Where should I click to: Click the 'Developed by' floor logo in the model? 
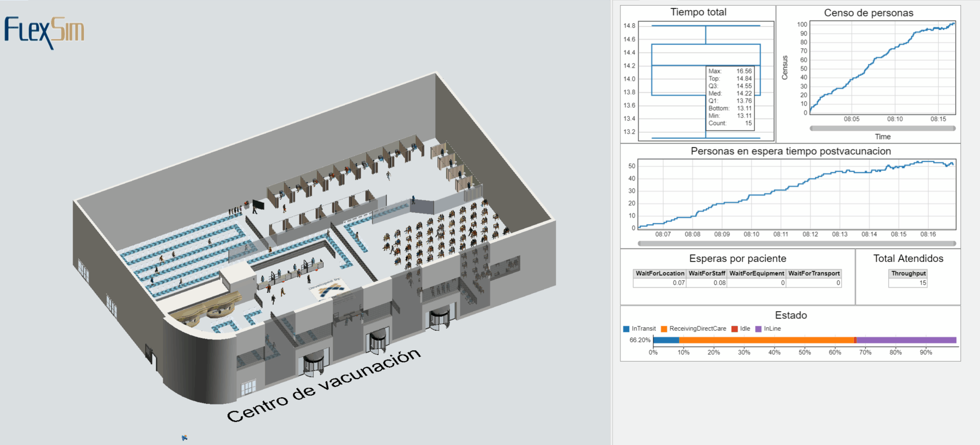pos(329,289)
